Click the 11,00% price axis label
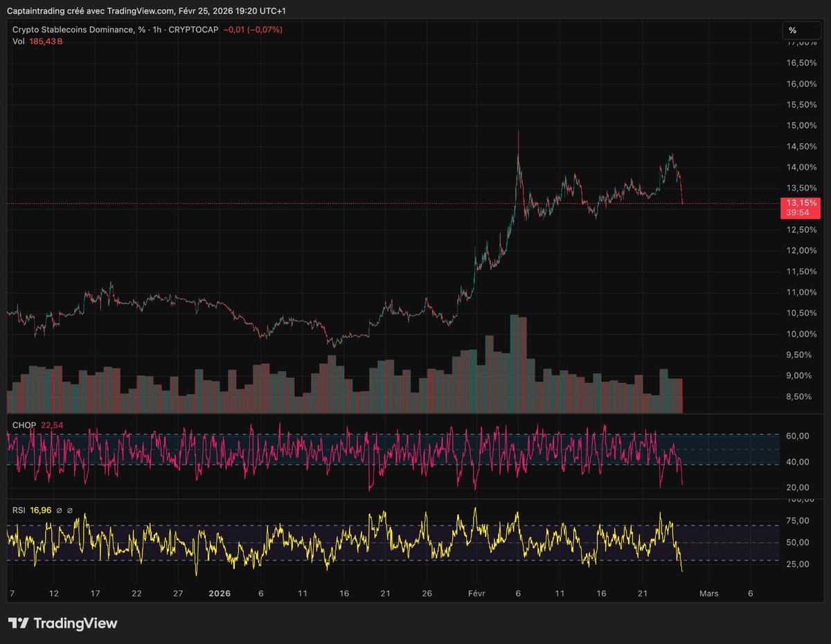 801,292
